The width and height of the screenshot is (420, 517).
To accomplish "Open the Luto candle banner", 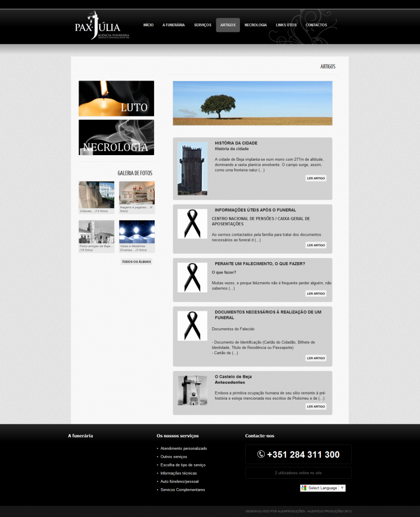I will pyautogui.click(x=116, y=98).
